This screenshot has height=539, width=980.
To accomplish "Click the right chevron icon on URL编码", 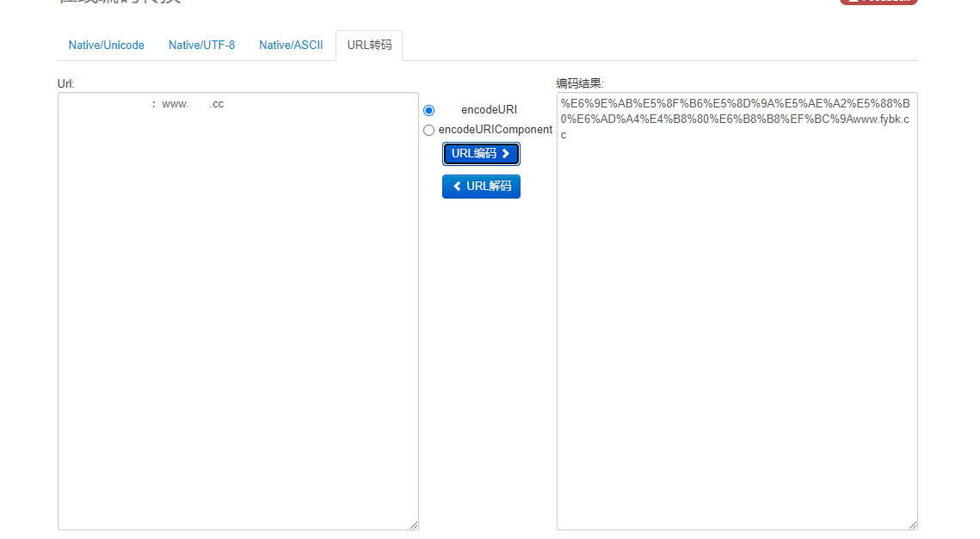I will coord(506,154).
